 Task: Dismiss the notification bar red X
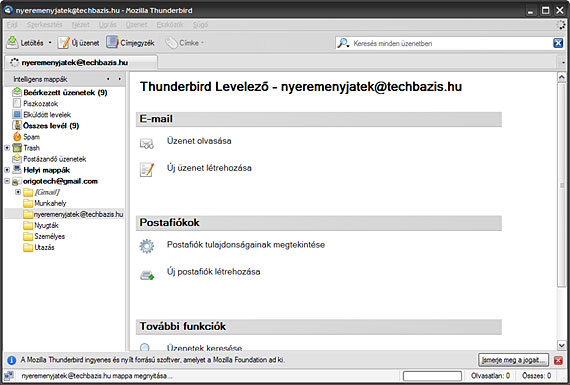(x=558, y=360)
